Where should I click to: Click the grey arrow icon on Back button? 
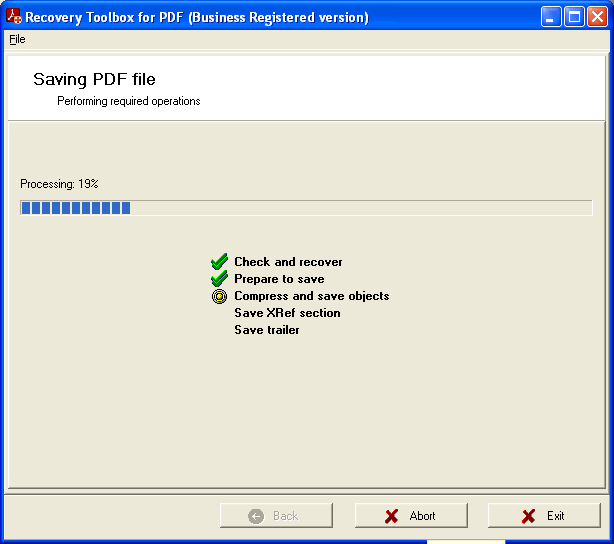pyautogui.click(x=256, y=516)
